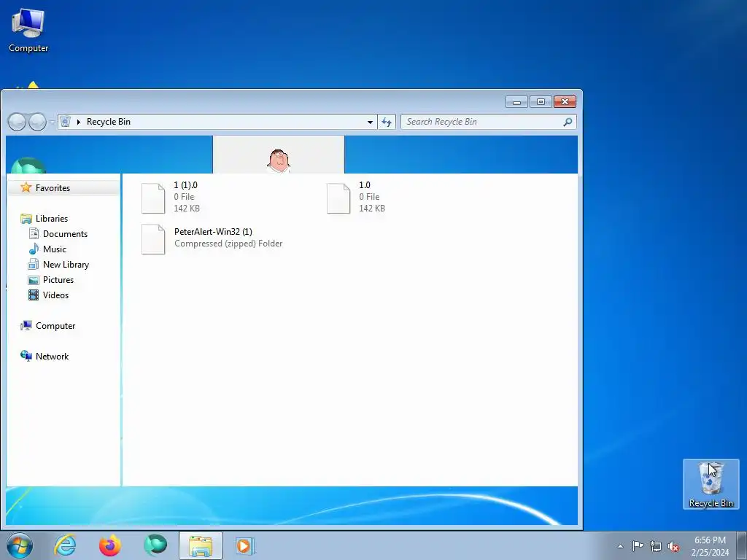747x560 pixels.
Task: Open Libraries in the navigation pane
Action: (52, 218)
